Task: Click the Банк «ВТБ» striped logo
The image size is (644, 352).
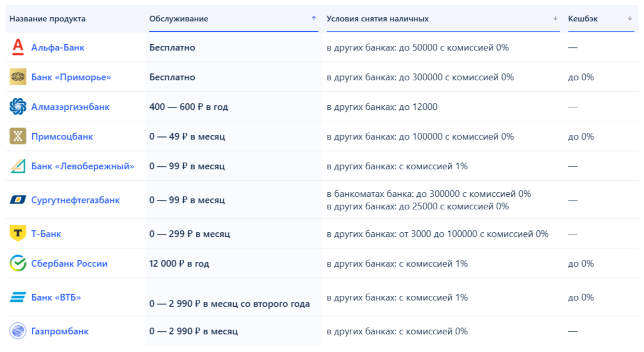Action: click(18, 297)
